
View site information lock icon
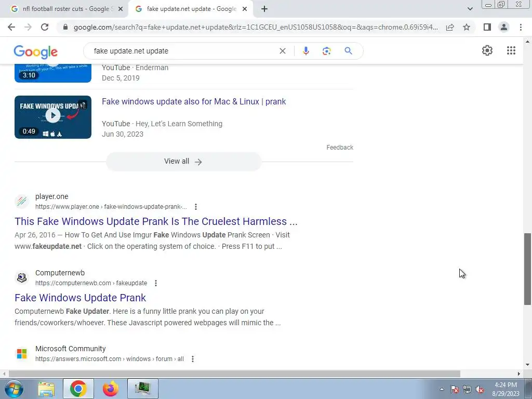click(65, 27)
